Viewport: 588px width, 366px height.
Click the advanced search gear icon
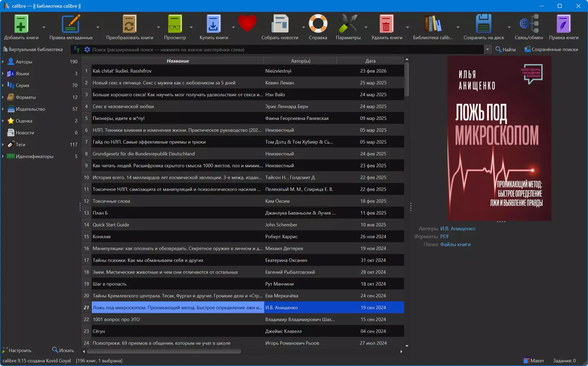[x=87, y=50]
